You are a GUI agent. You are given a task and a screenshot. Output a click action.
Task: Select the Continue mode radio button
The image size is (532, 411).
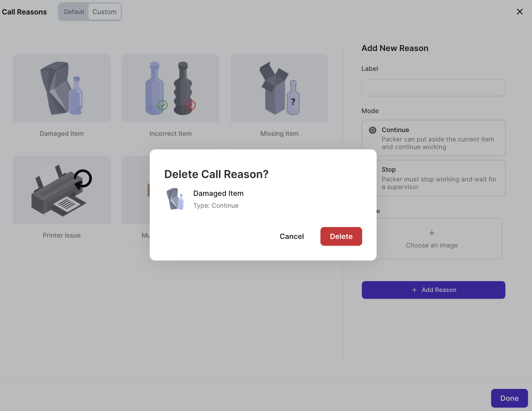372,130
